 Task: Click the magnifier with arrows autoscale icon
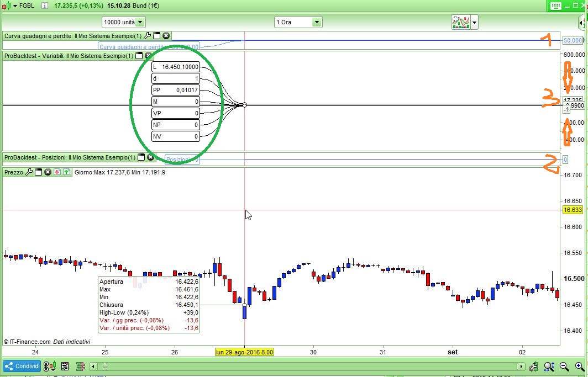tap(549, 366)
